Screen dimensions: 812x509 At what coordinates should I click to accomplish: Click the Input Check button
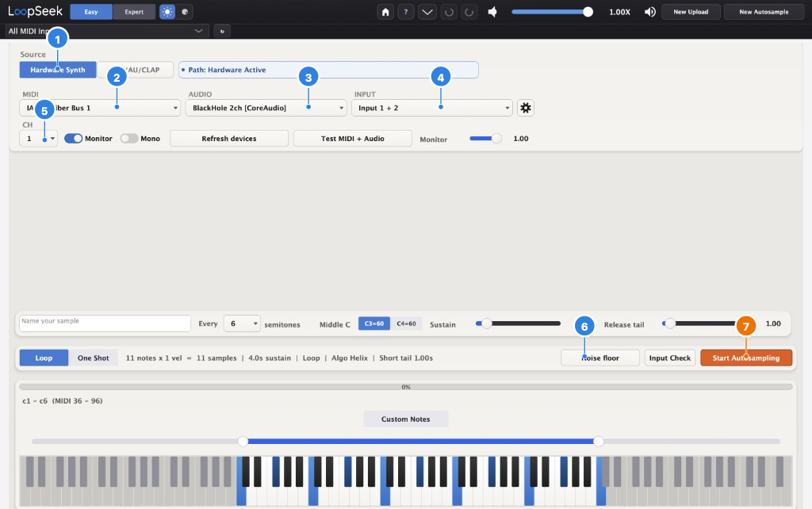click(x=669, y=358)
